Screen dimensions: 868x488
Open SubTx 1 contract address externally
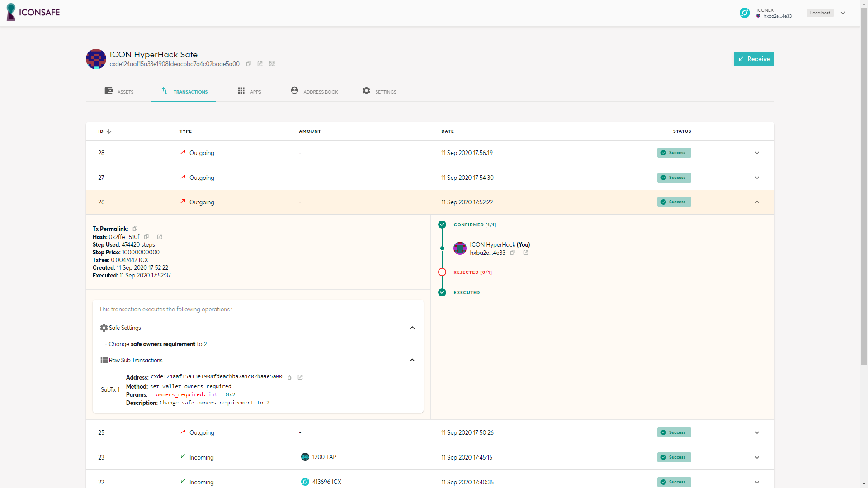click(300, 377)
